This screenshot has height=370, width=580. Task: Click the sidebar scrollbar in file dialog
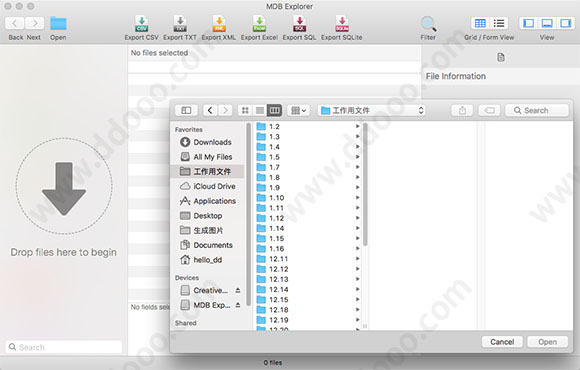pos(248,215)
